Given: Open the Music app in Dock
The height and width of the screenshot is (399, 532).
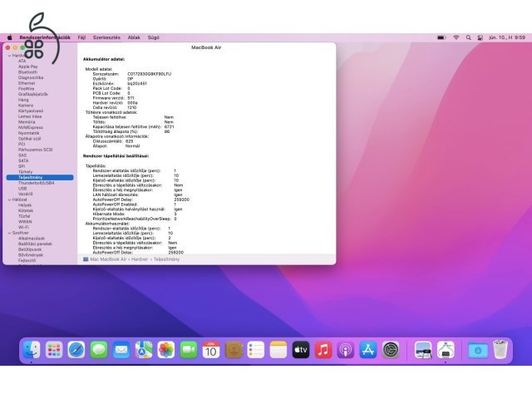Looking at the screenshot, I should pyautogui.click(x=323, y=350).
